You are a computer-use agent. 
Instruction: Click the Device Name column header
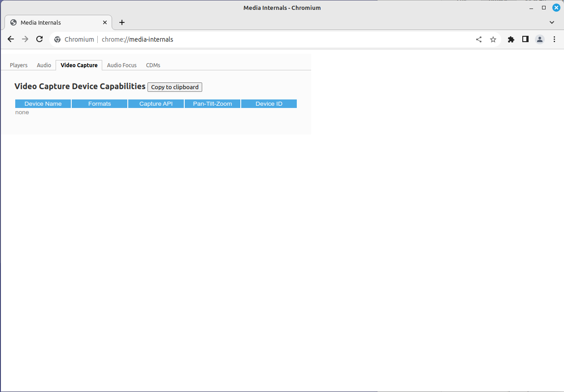pos(43,104)
